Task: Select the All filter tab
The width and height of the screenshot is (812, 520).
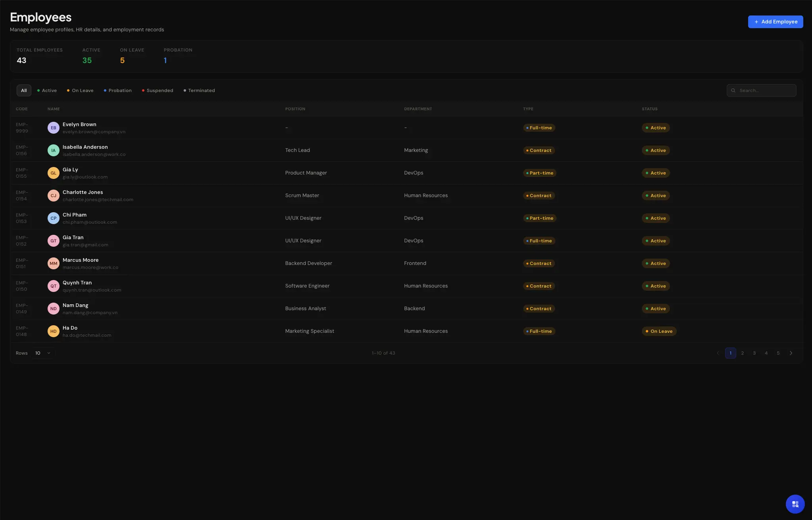Action: coord(24,90)
